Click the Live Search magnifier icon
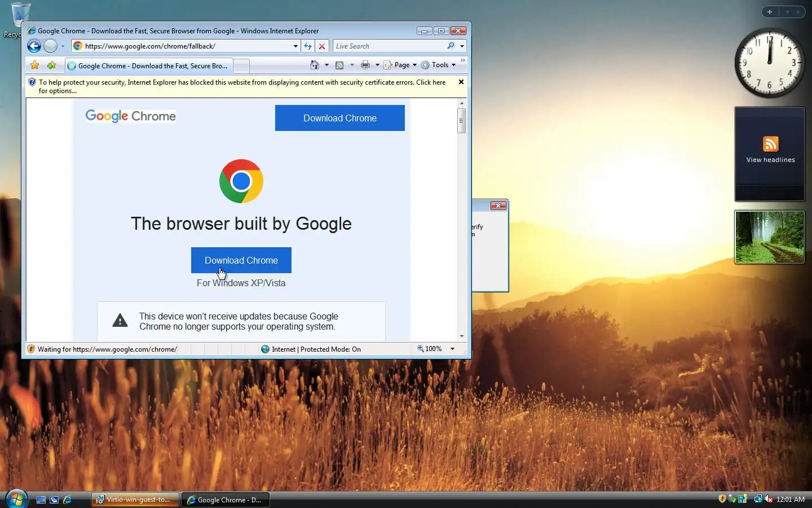Image resolution: width=812 pixels, height=508 pixels. 451,46
